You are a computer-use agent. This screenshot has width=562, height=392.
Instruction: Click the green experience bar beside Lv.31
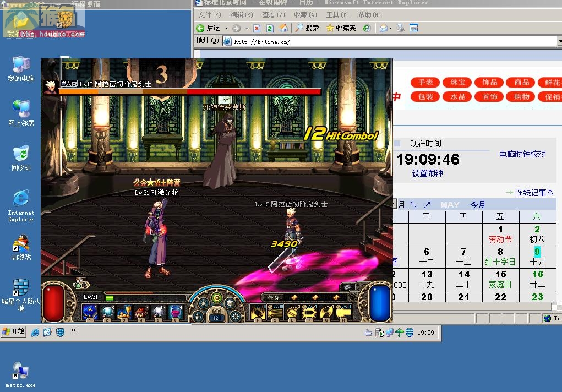pyautogui.click(x=110, y=298)
